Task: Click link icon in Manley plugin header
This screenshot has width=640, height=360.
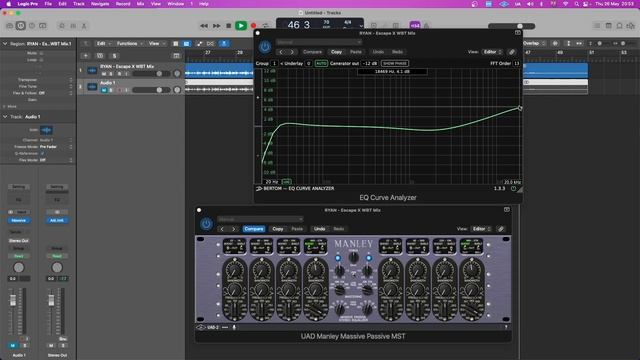Action: point(501,229)
